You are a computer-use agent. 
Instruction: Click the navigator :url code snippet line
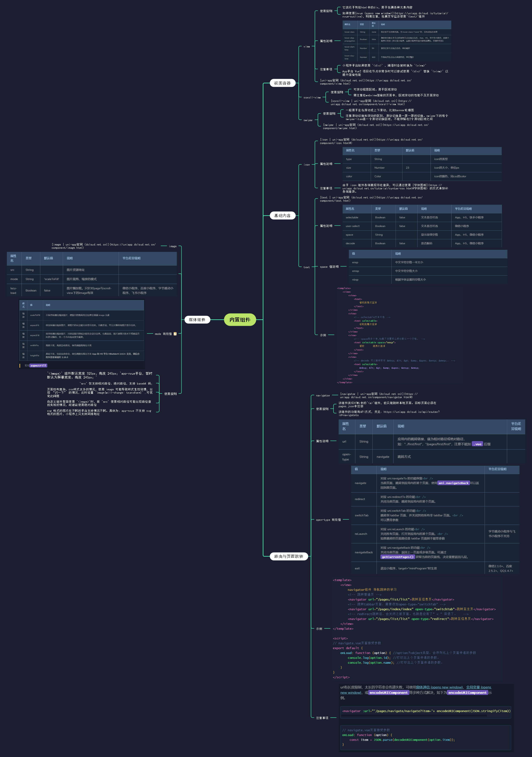point(426,711)
